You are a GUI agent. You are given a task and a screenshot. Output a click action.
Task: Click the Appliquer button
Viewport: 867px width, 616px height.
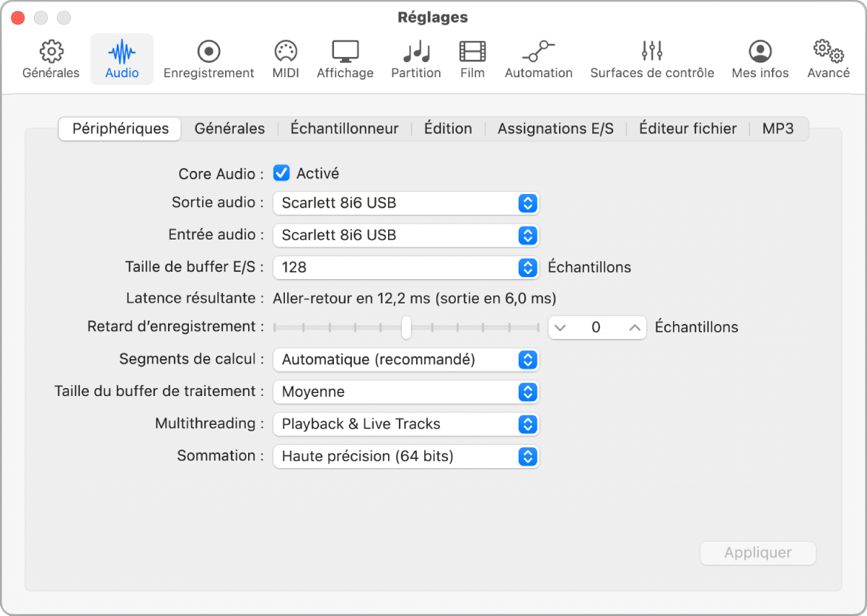tap(757, 553)
